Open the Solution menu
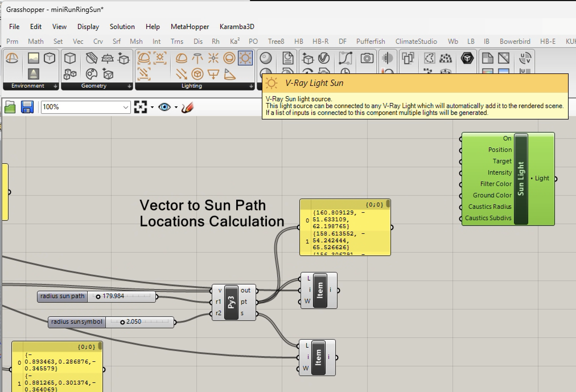This screenshot has height=392, width=576. 122,27
